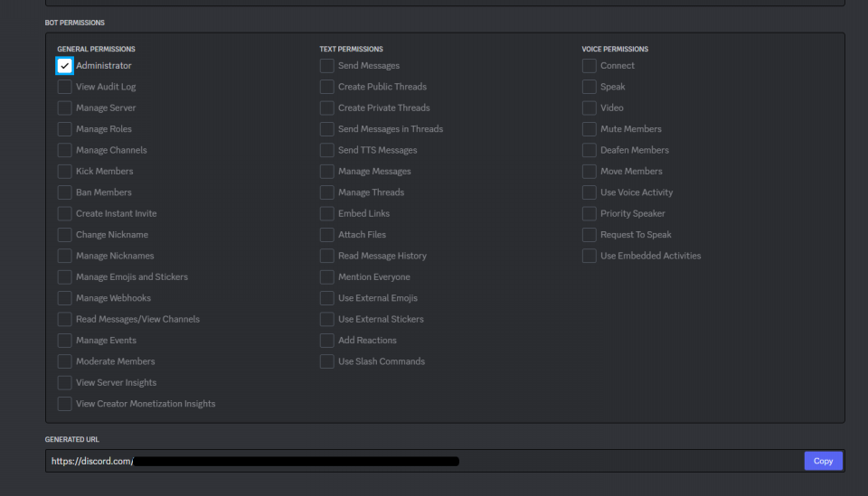Check View Creator Monetization Insights box
Image resolution: width=868 pixels, height=496 pixels.
64,404
